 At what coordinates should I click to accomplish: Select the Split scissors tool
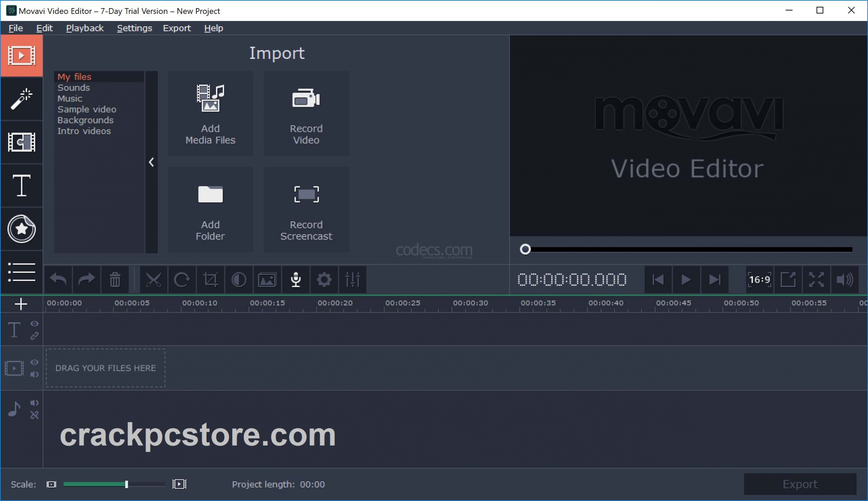[154, 279]
